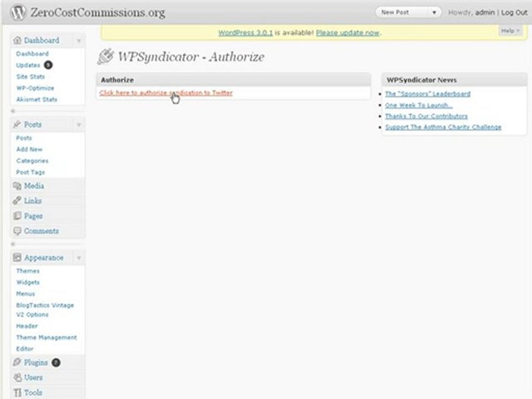This screenshot has width=532, height=399.
Task: Open Menus page
Action: coord(25,294)
